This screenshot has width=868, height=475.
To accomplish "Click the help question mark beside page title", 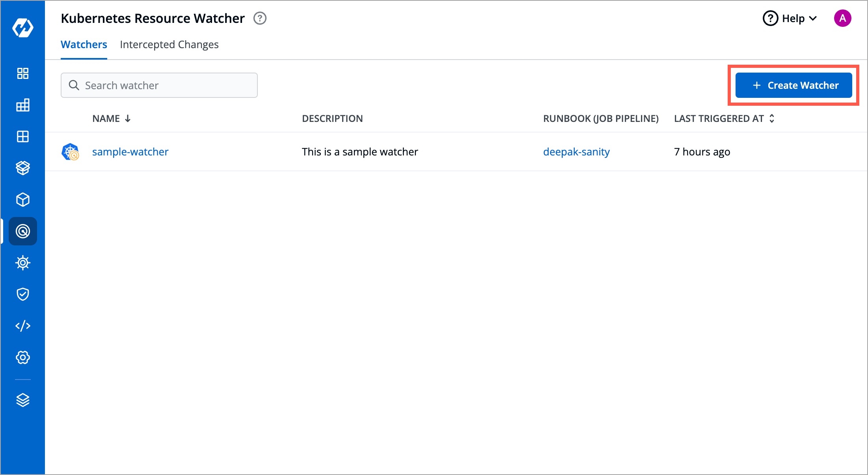I will click(x=260, y=19).
